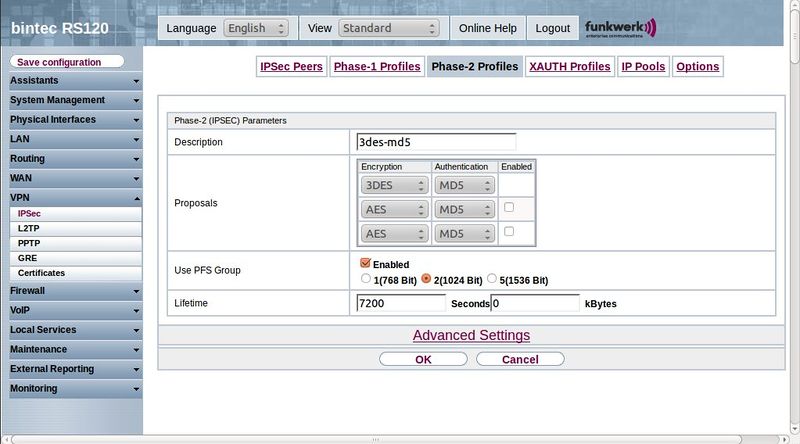800x444 pixels.
Task: Collapse the VPN menu
Action: pos(75,198)
